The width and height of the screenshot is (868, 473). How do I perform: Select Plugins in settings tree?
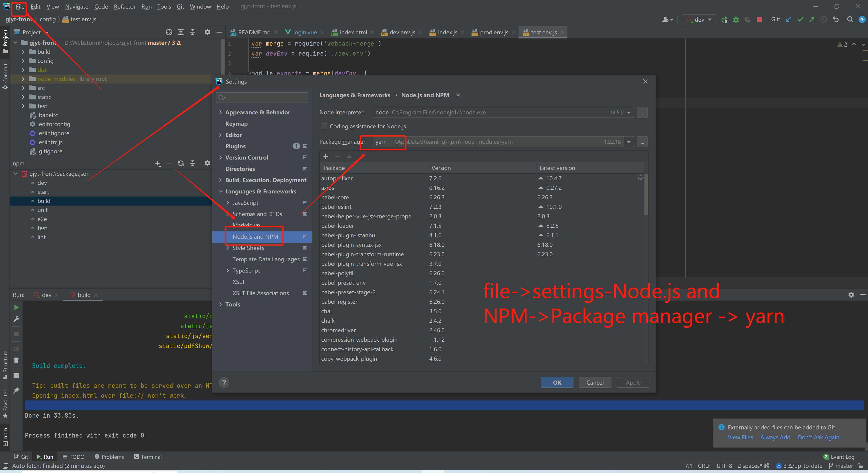point(235,146)
